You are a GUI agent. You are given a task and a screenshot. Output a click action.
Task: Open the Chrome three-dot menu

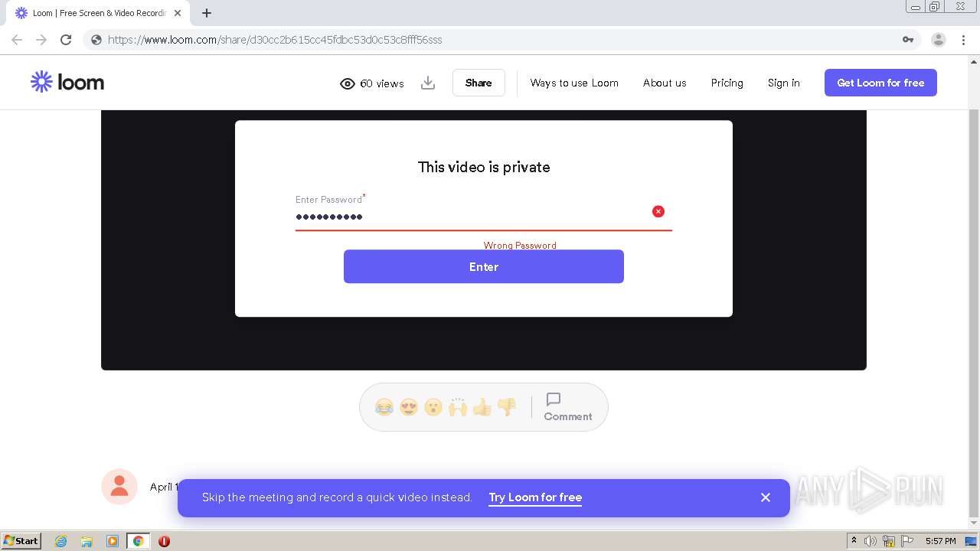(964, 40)
